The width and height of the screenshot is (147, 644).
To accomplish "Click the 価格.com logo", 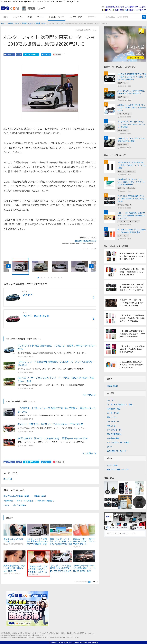I will point(10,8).
